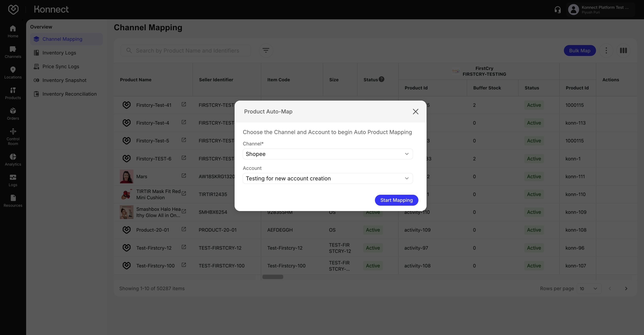Click the horizontal table scrollbar
Viewport: 644px width, 335px height.
coord(273,277)
